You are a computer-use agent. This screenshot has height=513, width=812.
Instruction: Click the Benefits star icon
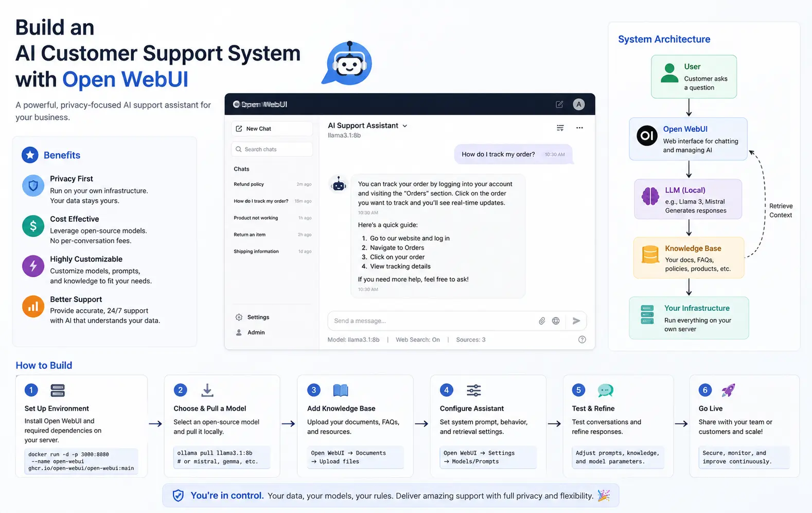pyautogui.click(x=30, y=155)
